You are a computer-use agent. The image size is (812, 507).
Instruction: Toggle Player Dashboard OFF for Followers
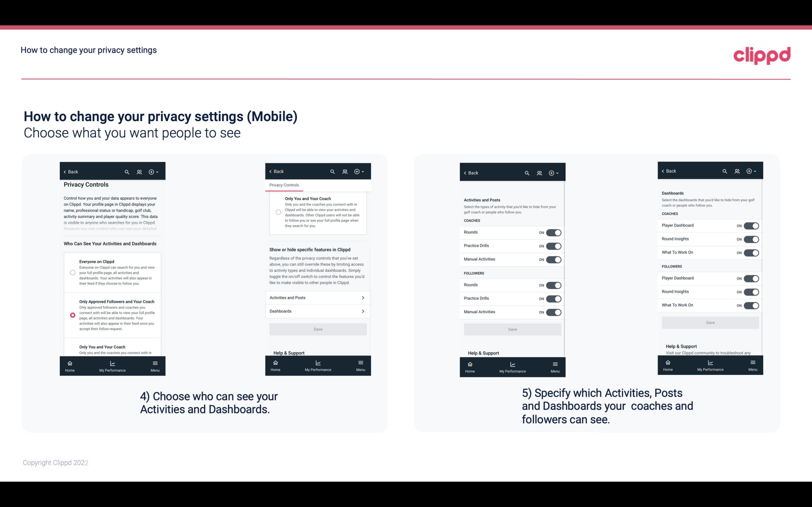pyautogui.click(x=751, y=278)
